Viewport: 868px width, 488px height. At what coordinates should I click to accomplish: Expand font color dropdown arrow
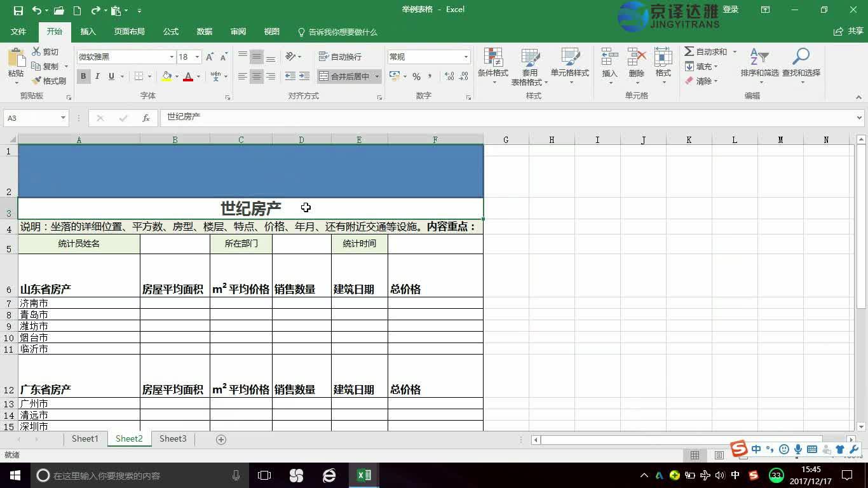pyautogui.click(x=198, y=76)
